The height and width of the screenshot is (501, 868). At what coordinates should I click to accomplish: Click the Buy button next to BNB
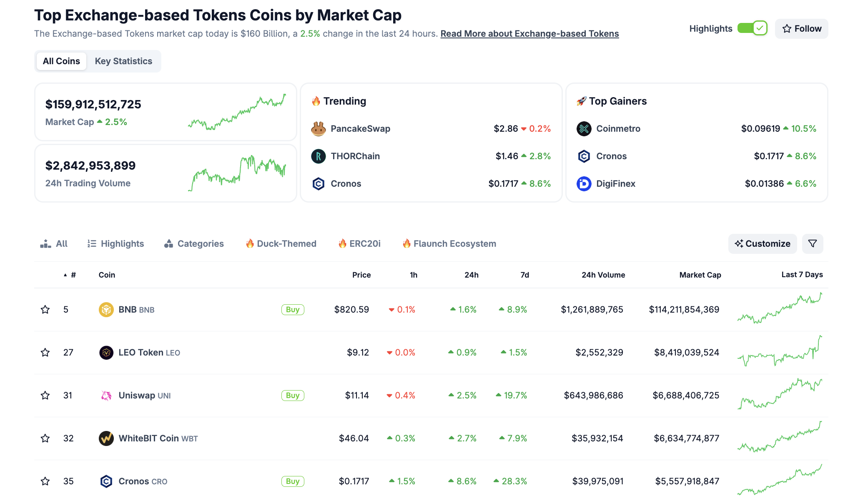click(293, 309)
